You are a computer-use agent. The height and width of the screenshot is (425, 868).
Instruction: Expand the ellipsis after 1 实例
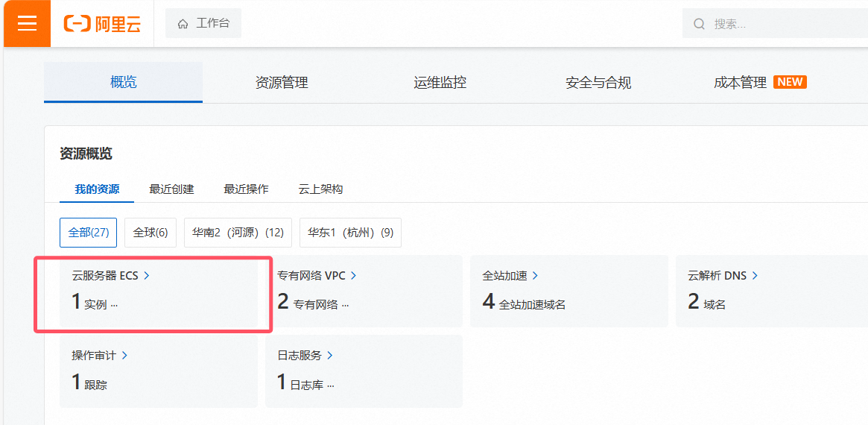114,305
